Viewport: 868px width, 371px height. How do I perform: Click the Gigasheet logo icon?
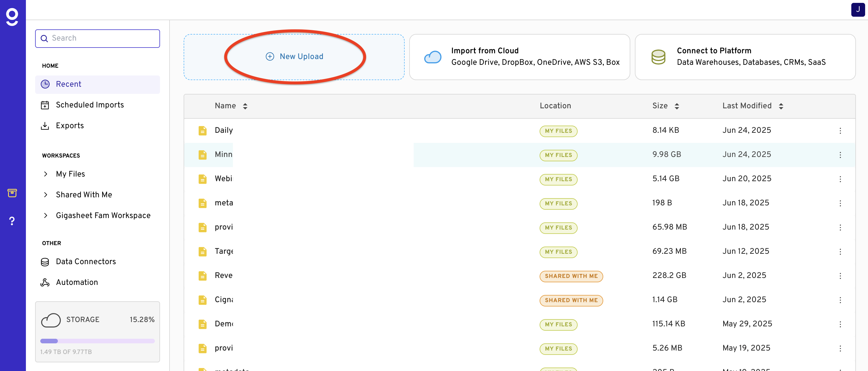[12, 16]
